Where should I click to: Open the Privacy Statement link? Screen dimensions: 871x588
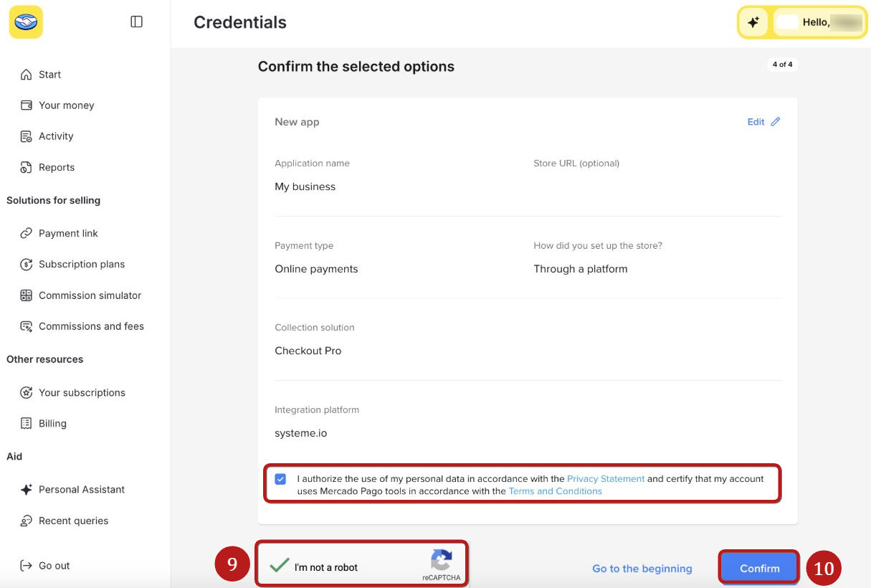[x=606, y=479]
